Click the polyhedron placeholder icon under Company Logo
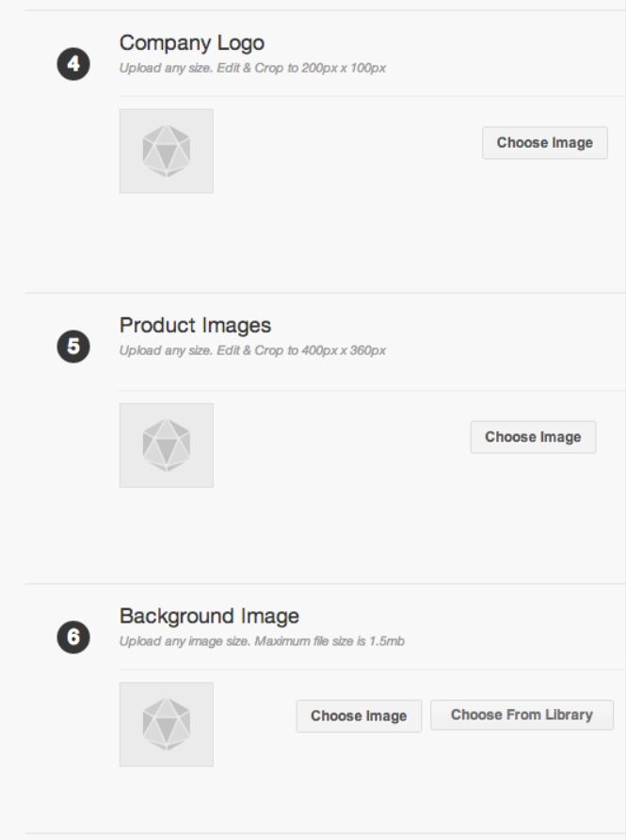626x840 pixels. tap(167, 151)
